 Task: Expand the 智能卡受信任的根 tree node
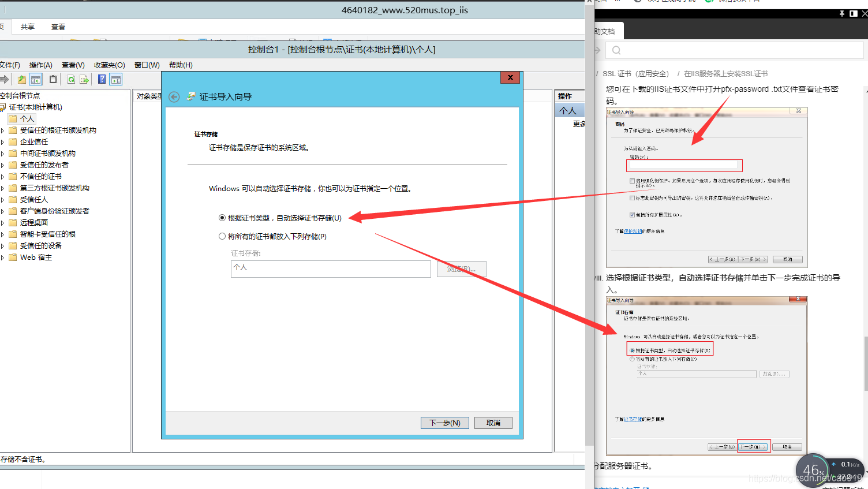pos(2,234)
